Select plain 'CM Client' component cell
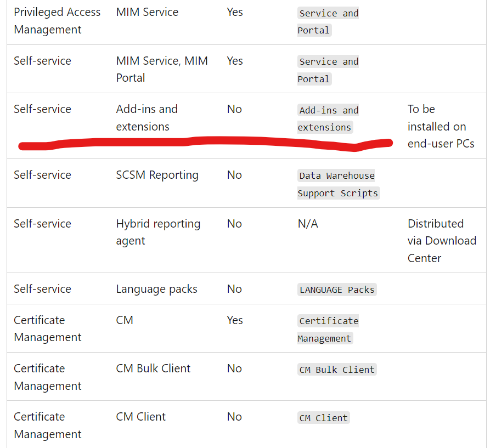496x448 pixels. [x=141, y=417]
